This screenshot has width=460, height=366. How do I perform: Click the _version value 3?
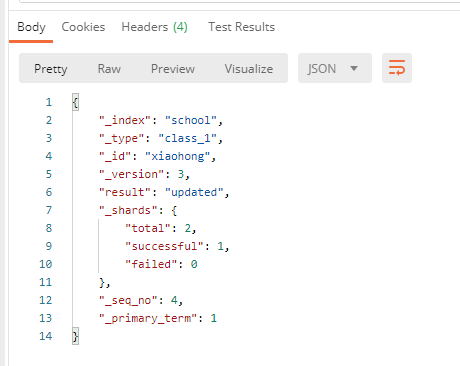pyautogui.click(x=181, y=174)
